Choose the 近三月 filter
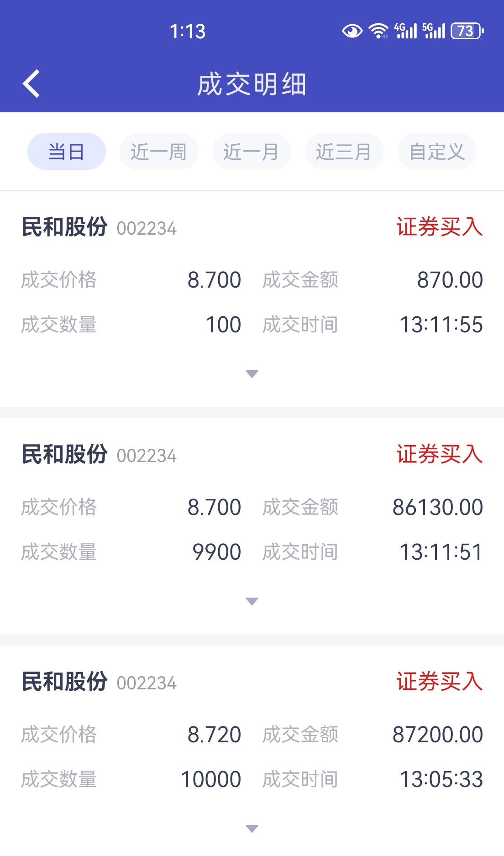The height and width of the screenshot is (856, 504). [x=344, y=152]
